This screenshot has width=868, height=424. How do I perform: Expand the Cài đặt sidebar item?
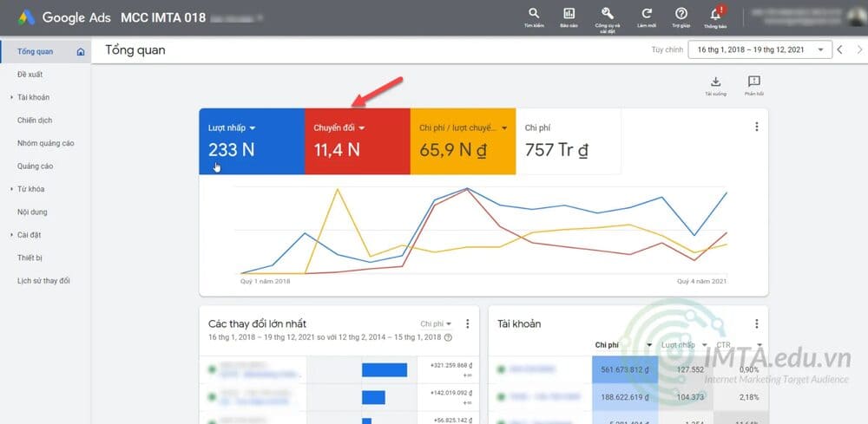(x=11, y=235)
